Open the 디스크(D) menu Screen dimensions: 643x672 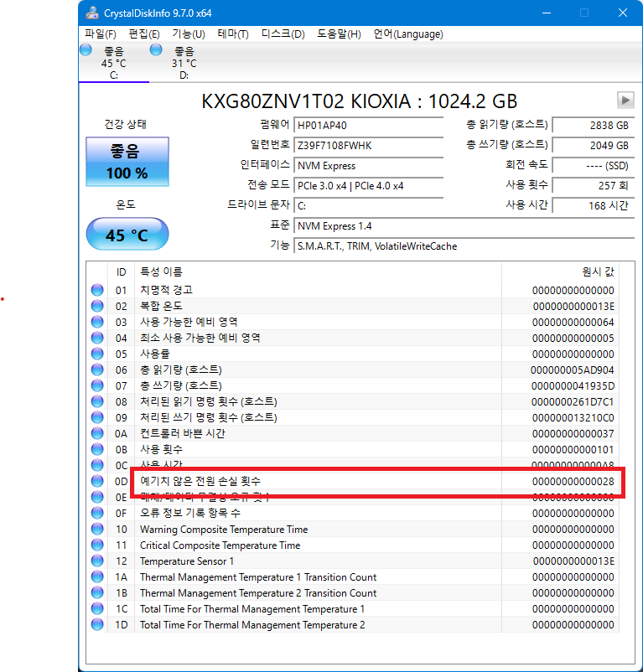[x=283, y=34]
